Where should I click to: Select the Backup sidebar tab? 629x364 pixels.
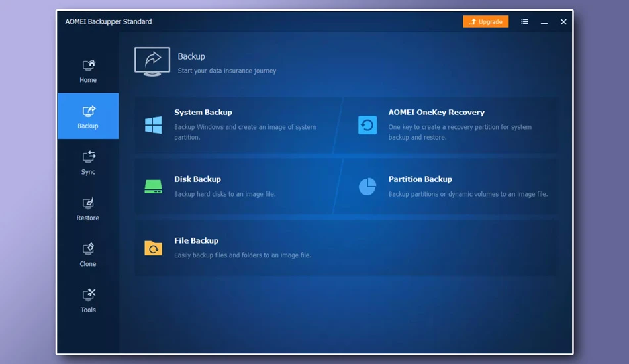coord(88,116)
